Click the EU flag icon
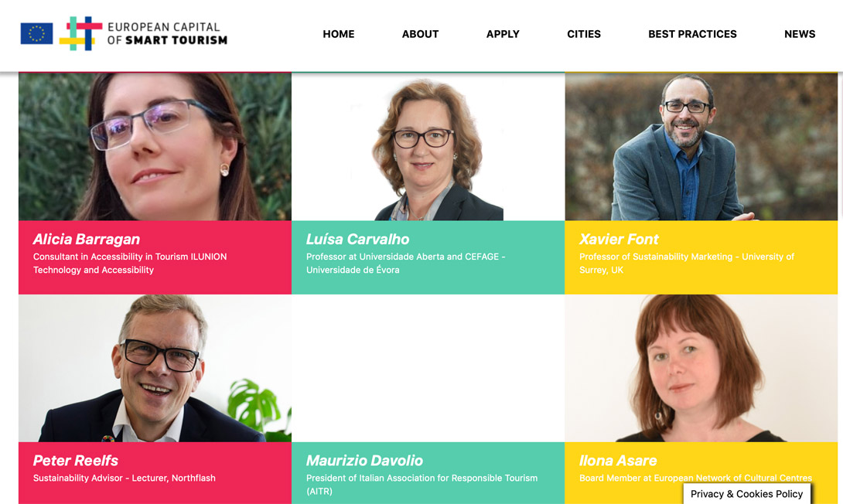This screenshot has height=504, width=843. pyautogui.click(x=36, y=33)
